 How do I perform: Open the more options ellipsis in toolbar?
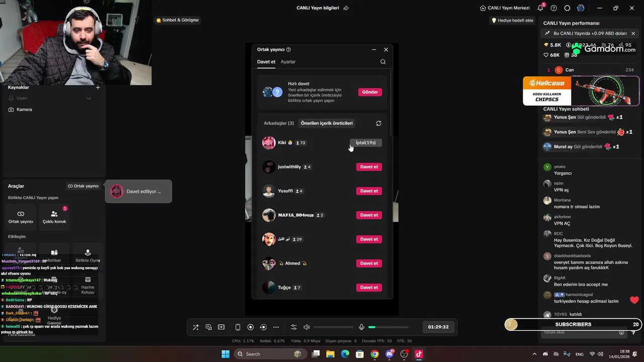tap(276, 327)
